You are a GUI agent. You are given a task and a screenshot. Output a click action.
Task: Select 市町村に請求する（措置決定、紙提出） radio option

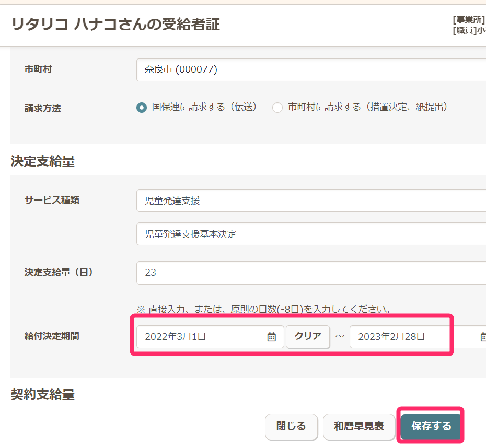point(277,107)
